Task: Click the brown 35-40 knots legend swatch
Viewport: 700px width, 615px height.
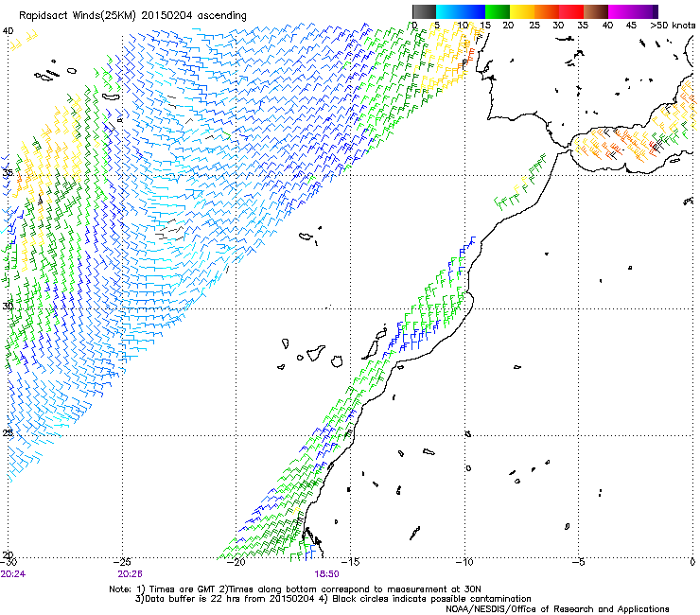Action: 596,11
